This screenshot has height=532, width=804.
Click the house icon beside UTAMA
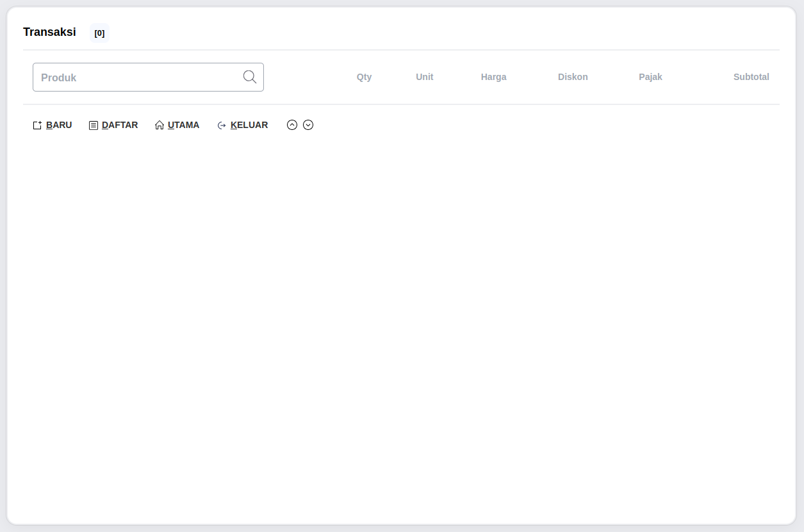click(160, 125)
